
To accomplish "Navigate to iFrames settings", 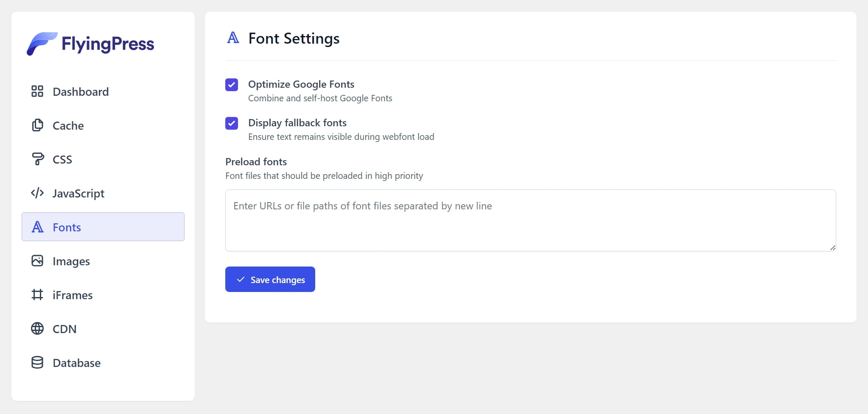I will click(103, 295).
